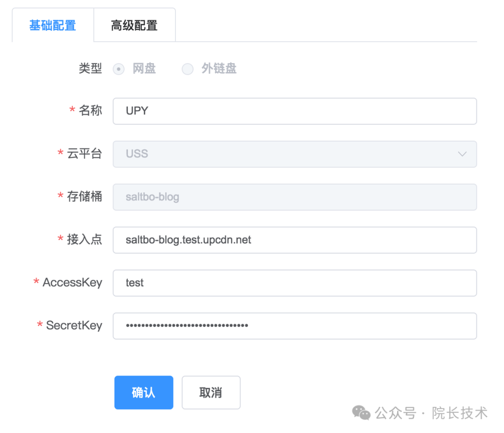Switch to the 基础配置 tab
The height and width of the screenshot is (433, 504).
[53, 25]
